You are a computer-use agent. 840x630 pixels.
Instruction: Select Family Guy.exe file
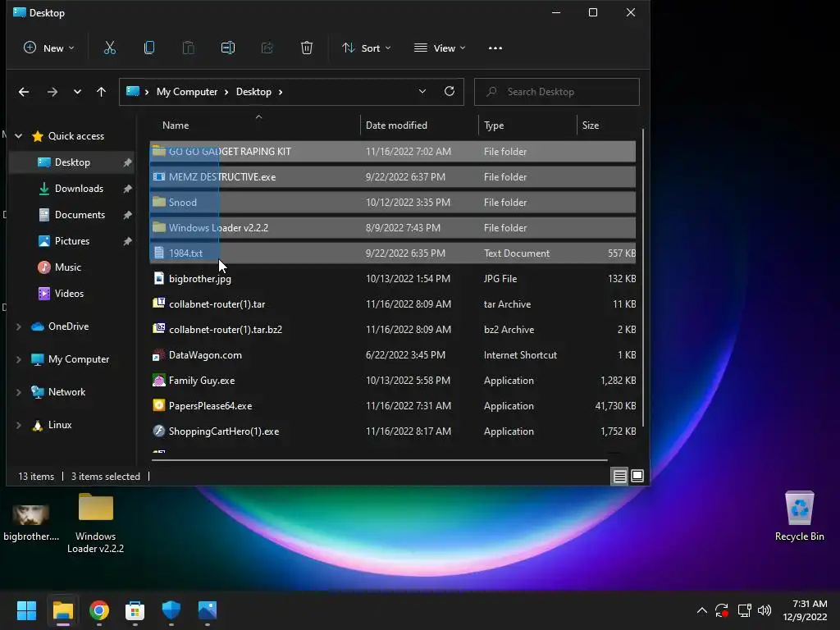coord(393,381)
